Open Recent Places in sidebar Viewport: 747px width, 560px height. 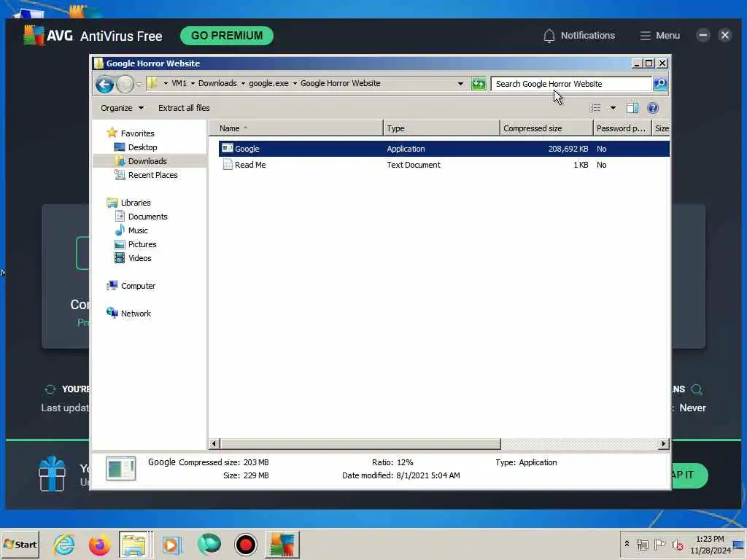click(x=152, y=175)
